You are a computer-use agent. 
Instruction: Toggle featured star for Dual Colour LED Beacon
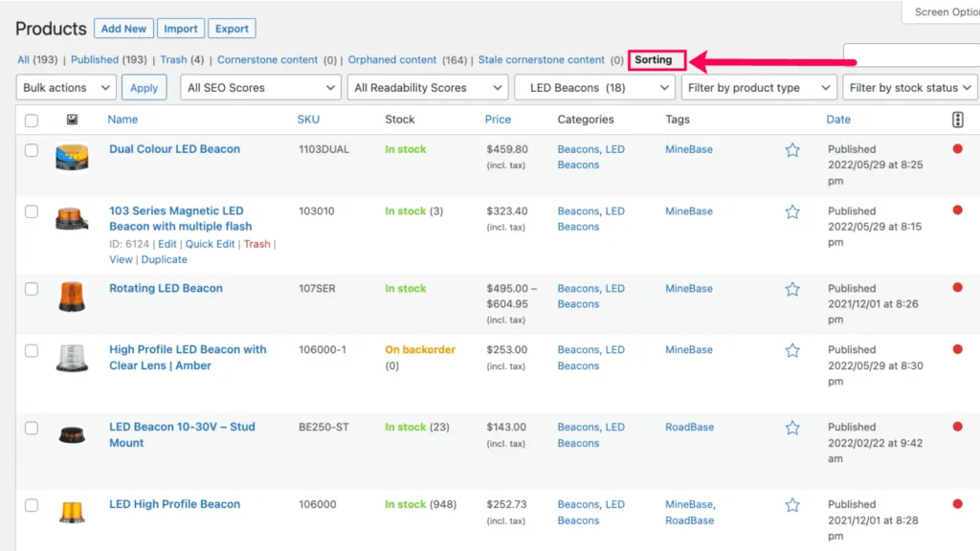[792, 150]
